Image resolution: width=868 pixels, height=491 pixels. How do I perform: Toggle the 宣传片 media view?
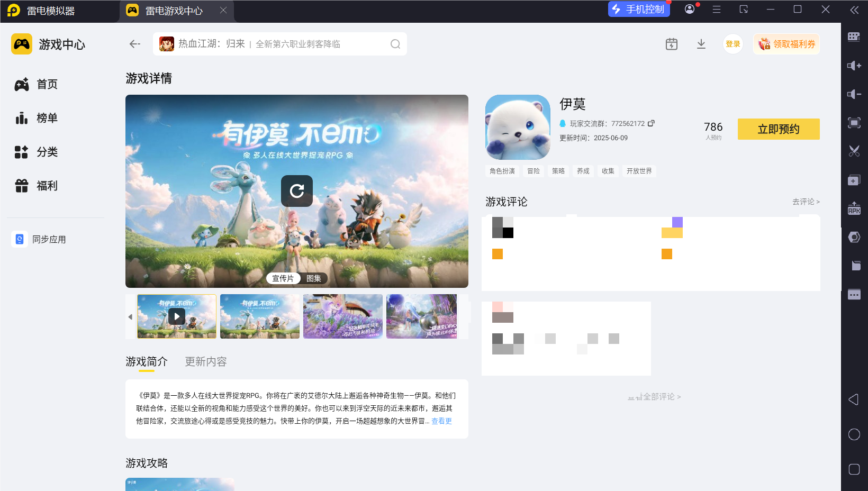[283, 278]
